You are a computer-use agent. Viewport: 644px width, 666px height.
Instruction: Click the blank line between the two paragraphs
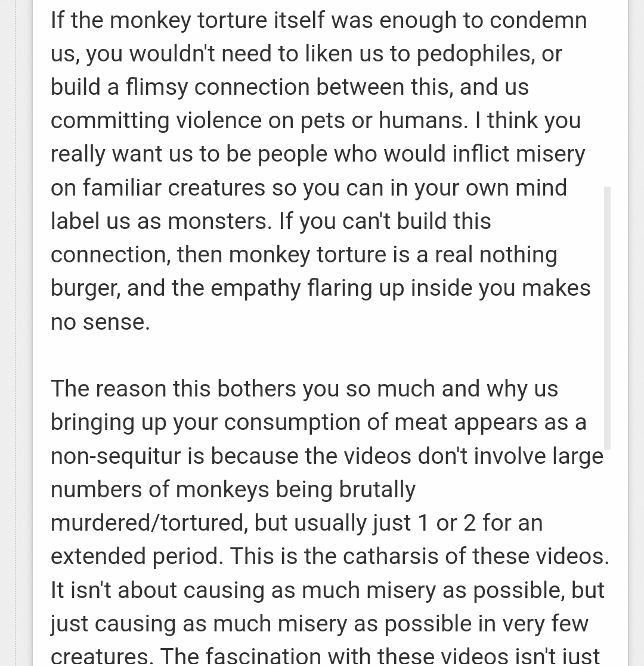[x=322, y=355]
